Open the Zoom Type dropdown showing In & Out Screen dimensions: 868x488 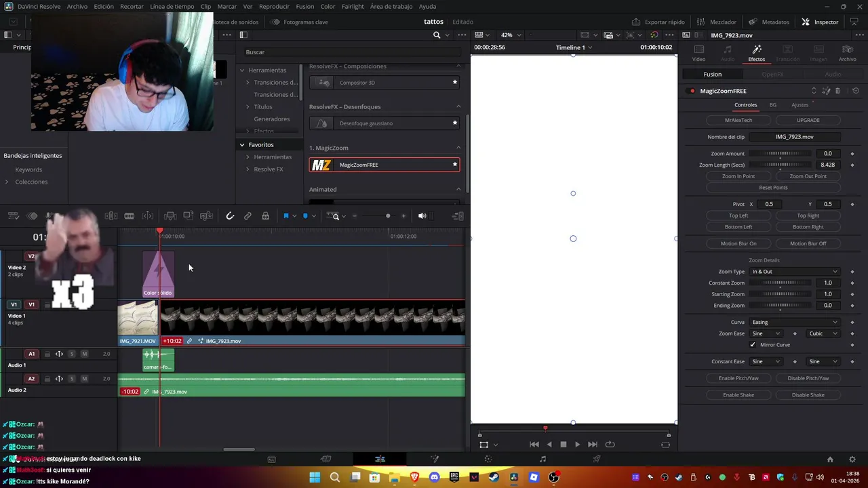(x=795, y=272)
